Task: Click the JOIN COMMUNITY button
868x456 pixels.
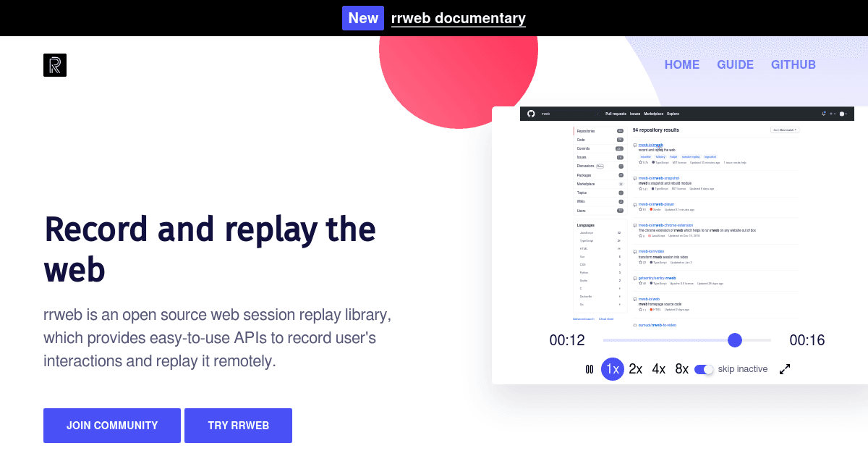Action: [x=112, y=426]
